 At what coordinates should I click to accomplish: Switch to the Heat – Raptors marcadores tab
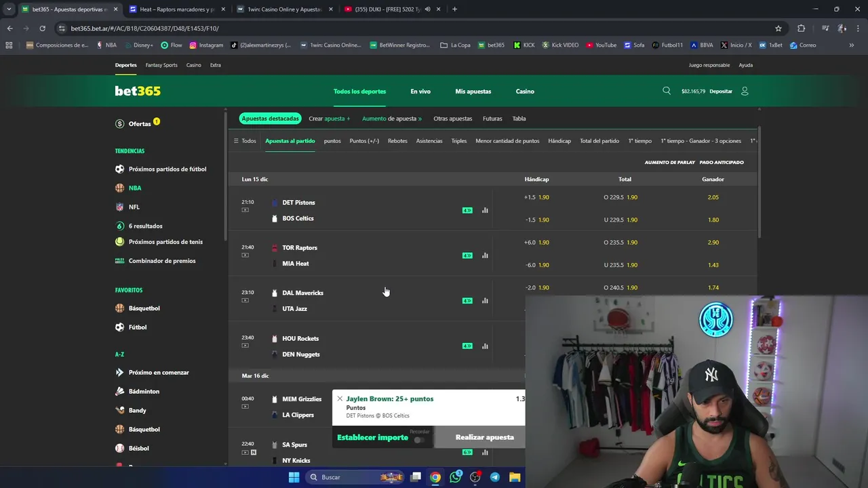pyautogui.click(x=177, y=9)
